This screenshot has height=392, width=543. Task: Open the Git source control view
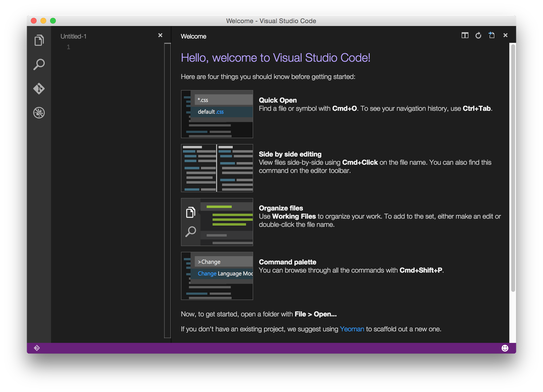click(x=39, y=88)
